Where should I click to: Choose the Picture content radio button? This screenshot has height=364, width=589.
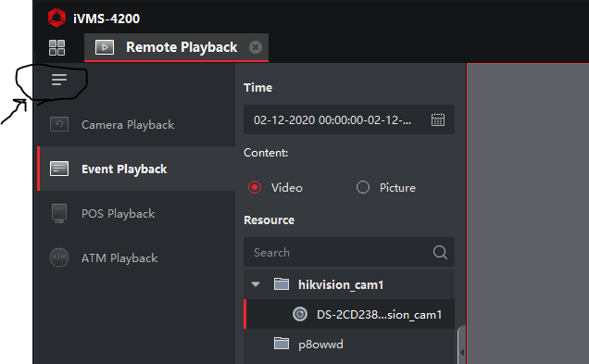363,187
